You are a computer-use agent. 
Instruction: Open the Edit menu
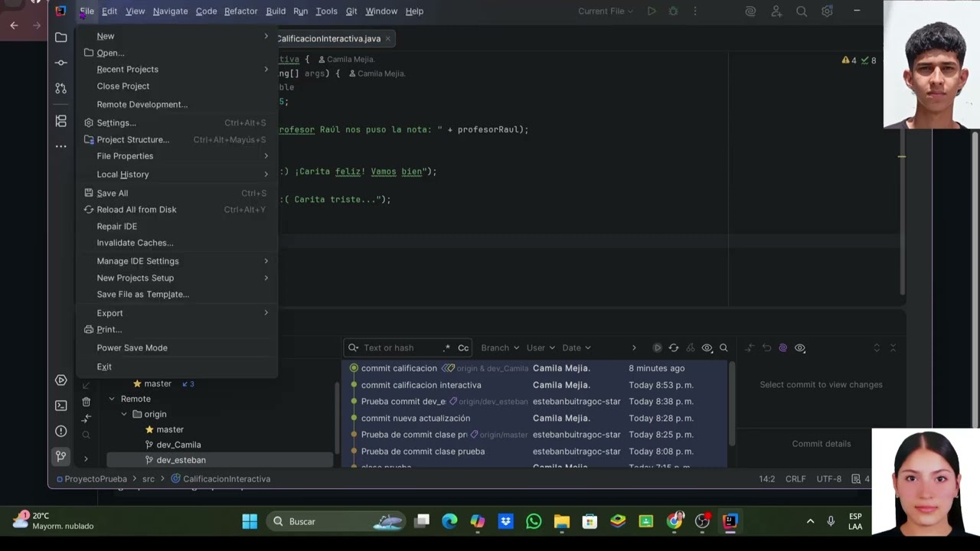click(109, 11)
